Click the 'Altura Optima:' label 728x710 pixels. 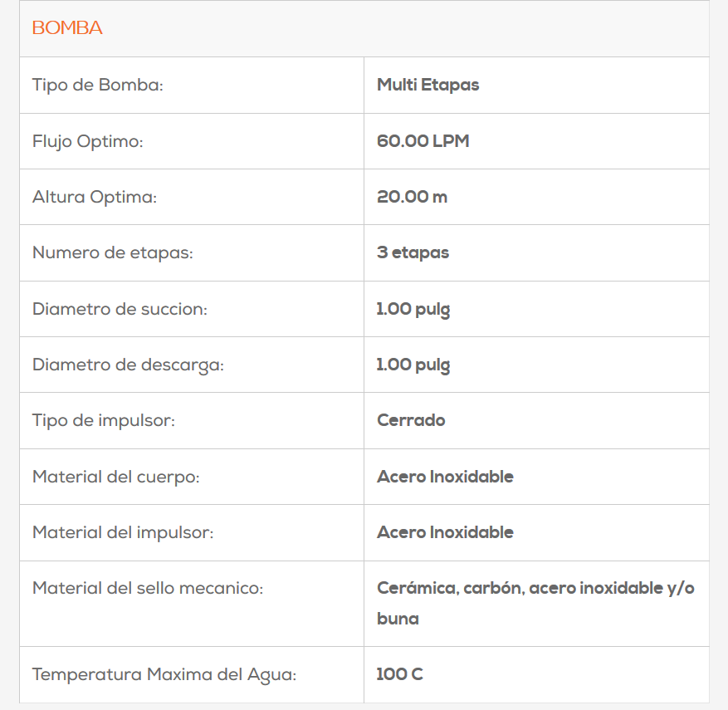click(94, 197)
